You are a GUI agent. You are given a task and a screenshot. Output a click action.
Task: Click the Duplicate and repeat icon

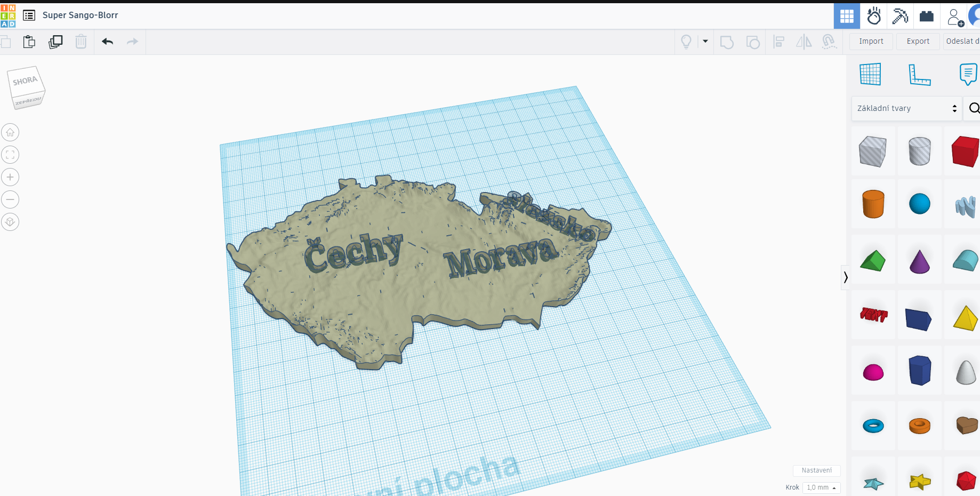[x=55, y=42]
